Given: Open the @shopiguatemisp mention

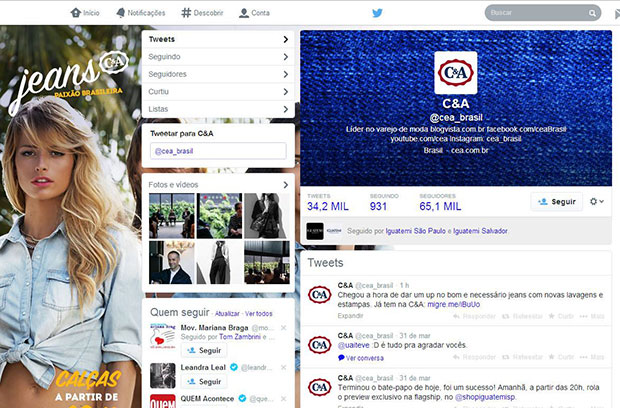Looking at the screenshot, I should click(x=485, y=397).
